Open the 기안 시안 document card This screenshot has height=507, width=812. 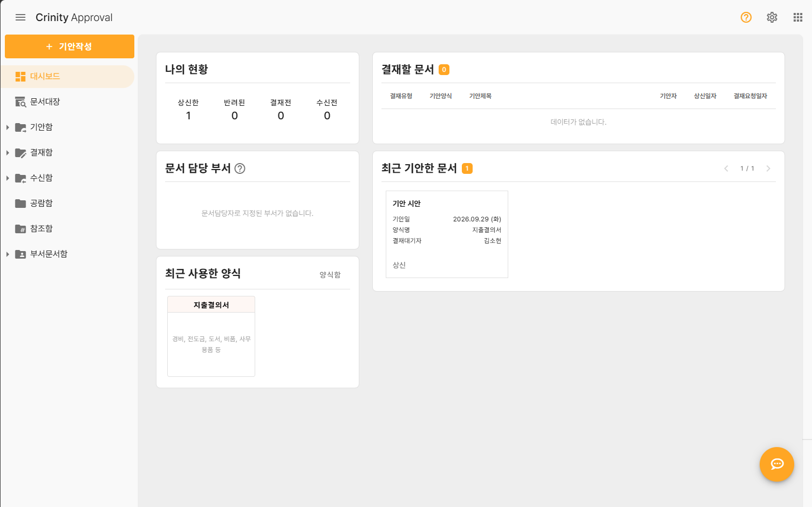[447, 234]
